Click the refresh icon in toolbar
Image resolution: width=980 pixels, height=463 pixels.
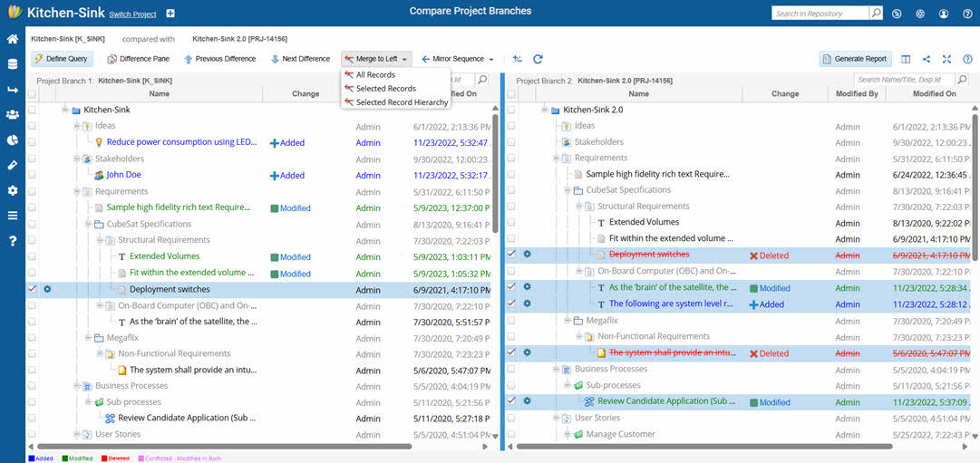pos(538,59)
